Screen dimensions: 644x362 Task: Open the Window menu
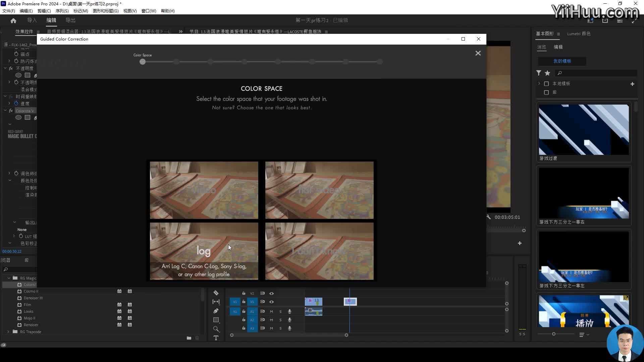tap(149, 11)
